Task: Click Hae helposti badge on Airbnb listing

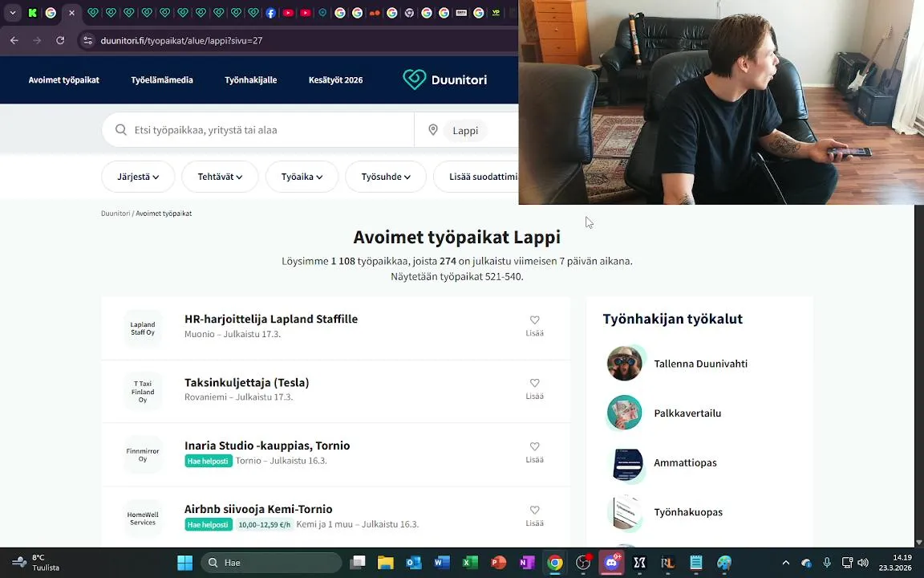Action: point(208,524)
